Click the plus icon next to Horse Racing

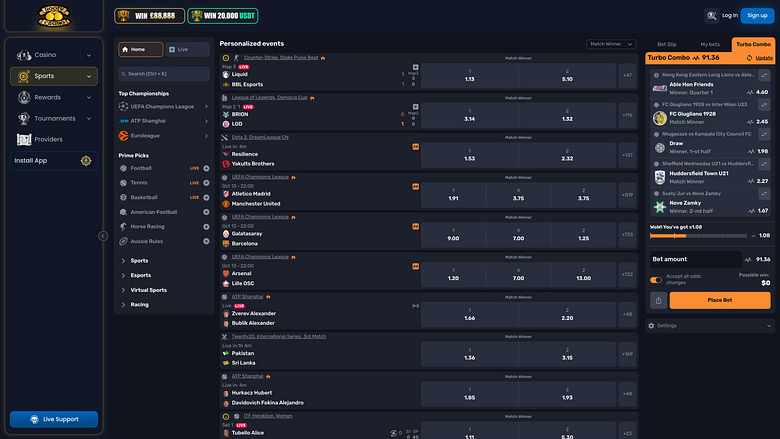point(206,227)
